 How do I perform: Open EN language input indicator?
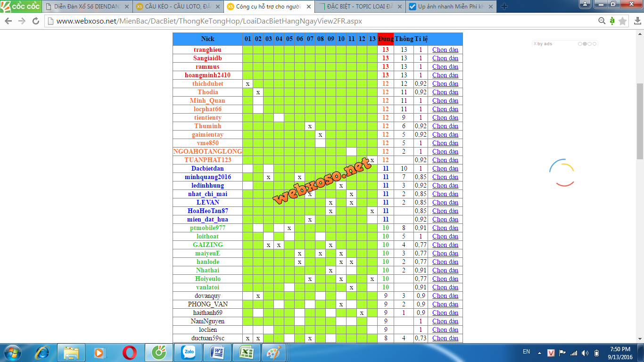coord(526,352)
